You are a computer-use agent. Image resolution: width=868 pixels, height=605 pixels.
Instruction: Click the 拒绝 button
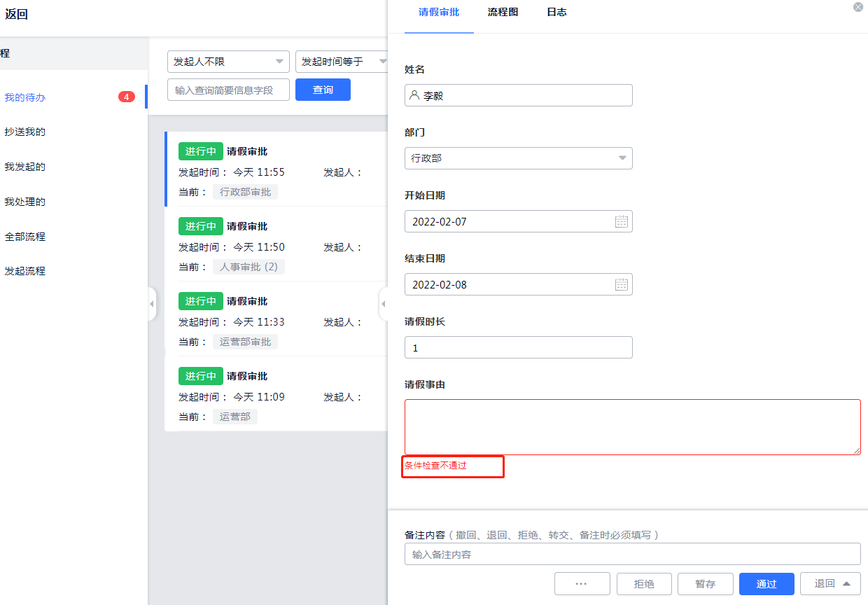click(644, 584)
